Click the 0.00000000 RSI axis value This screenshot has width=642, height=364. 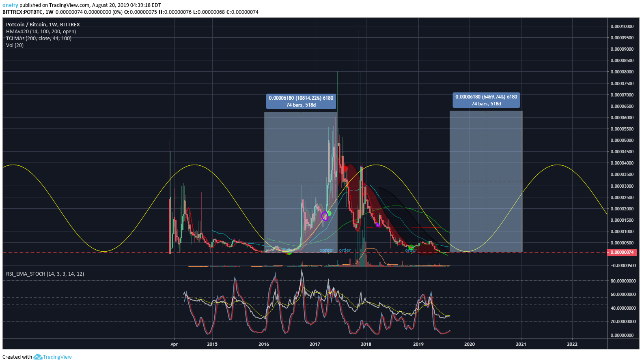pyautogui.click(x=622, y=335)
